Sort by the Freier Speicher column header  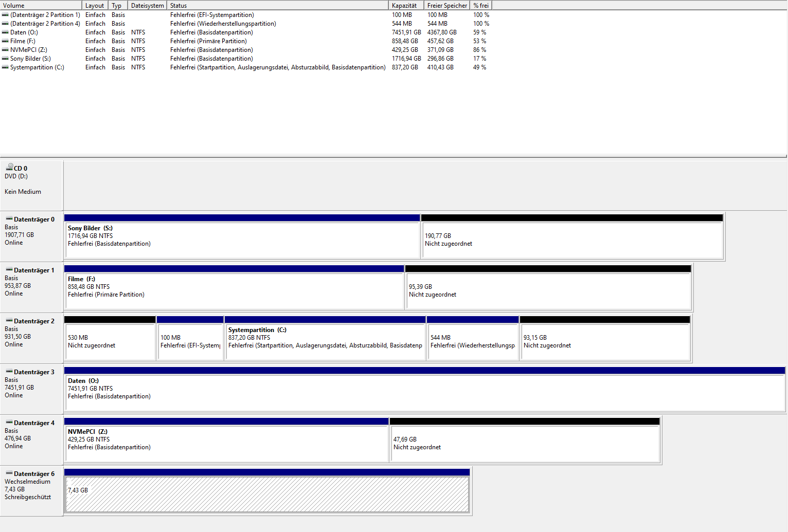(447, 5)
